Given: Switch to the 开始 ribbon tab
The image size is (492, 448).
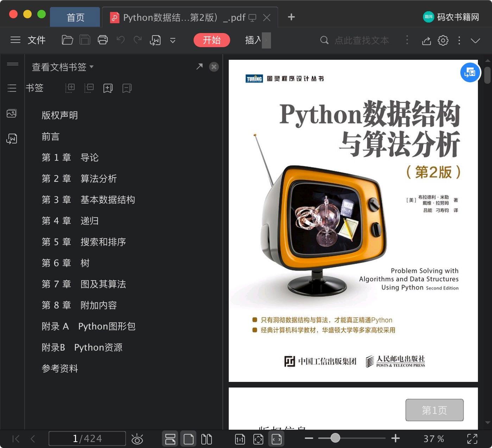Looking at the screenshot, I should [212, 40].
